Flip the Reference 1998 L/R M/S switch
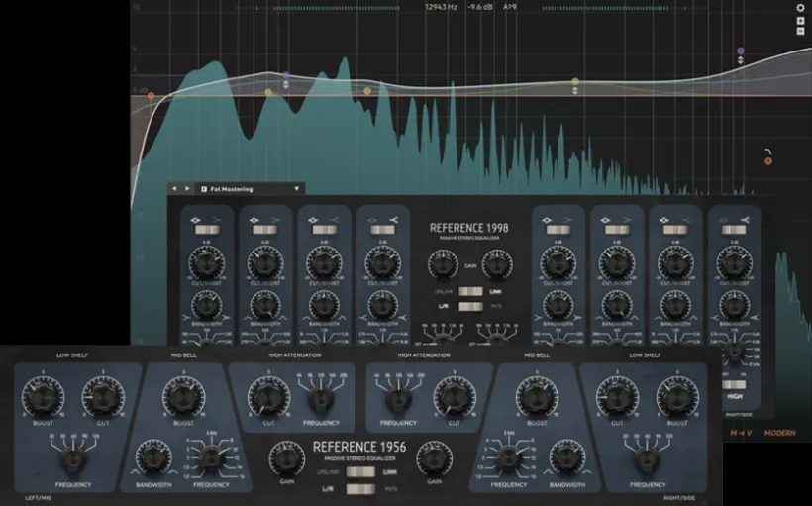Screen dimensions: 812x506 pos(470,306)
